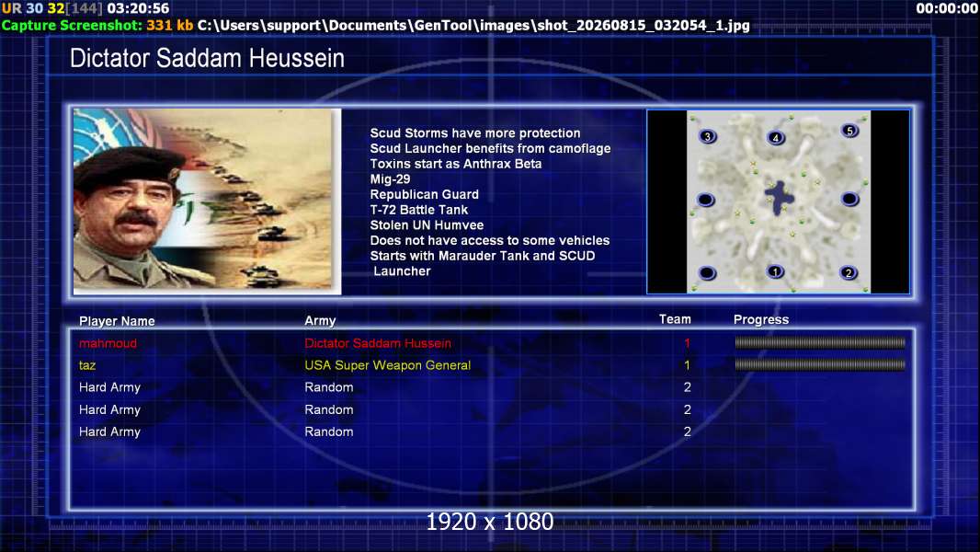The height and width of the screenshot is (552, 980).
Task: Click the 'Progress' column header
Action: 760,320
